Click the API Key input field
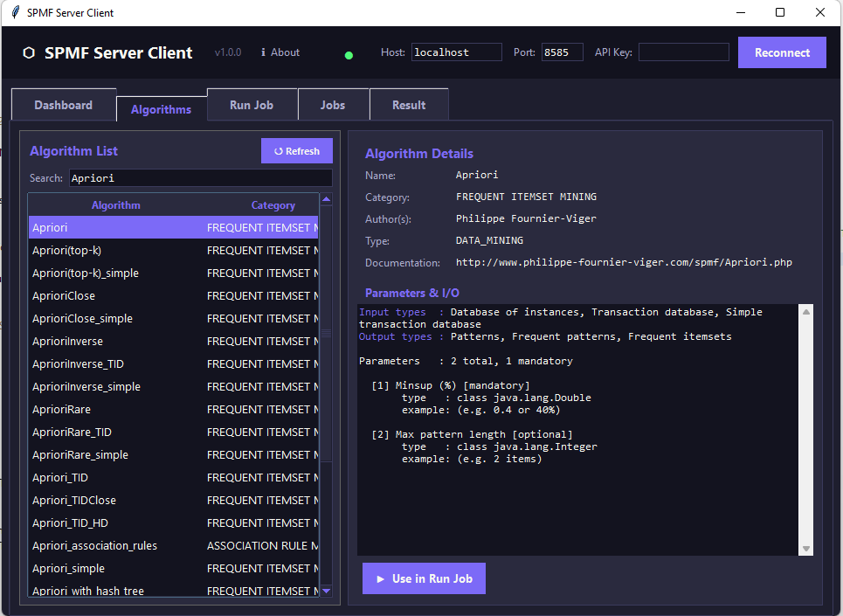 coord(683,52)
